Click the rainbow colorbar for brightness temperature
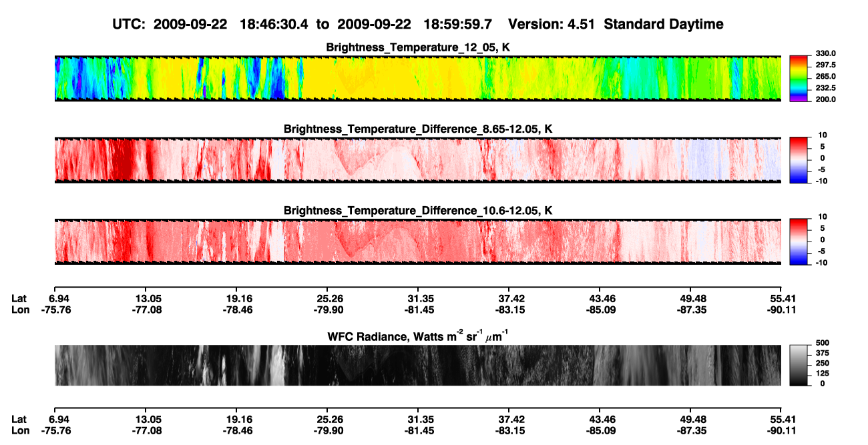This screenshot has height=445, width=868. pyautogui.click(x=799, y=78)
